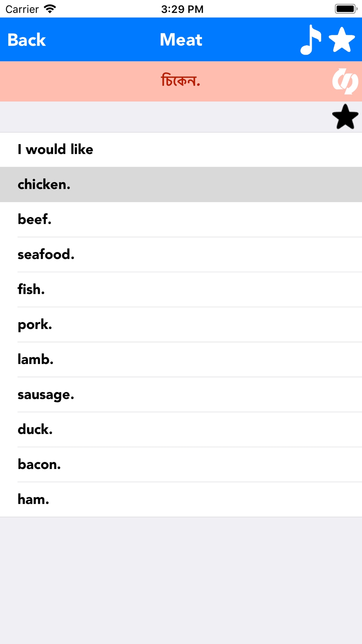The width and height of the screenshot is (362, 644).
Task: Go back using the Back button
Action: [x=26, y=40]
